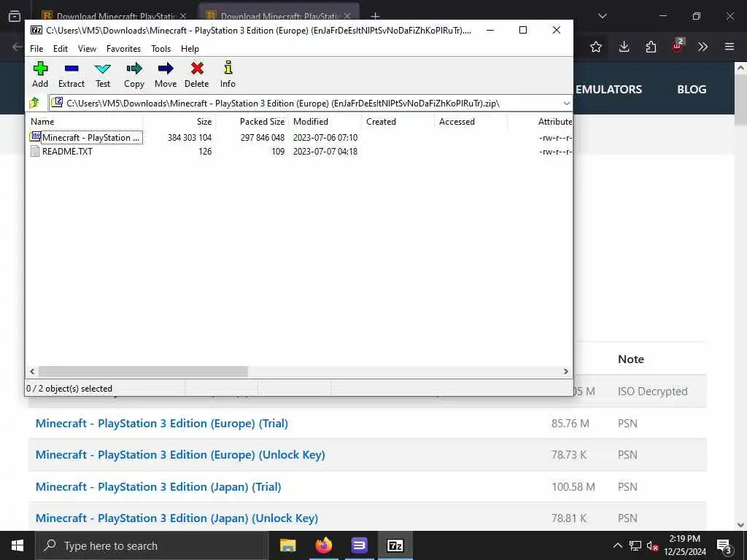
Task: Select the README.TXT file name
Action: 67,152
